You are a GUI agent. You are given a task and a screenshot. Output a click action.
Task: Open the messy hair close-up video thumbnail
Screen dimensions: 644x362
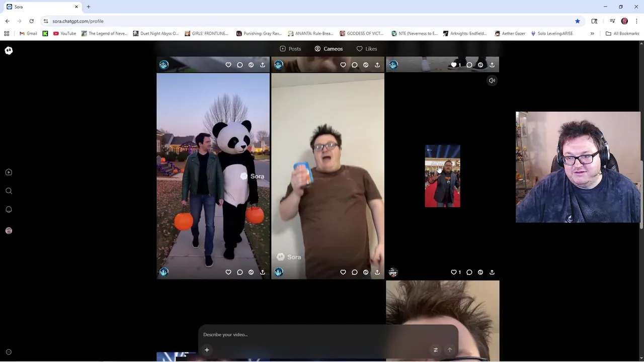pyautogui.click(x=442, y=320)
